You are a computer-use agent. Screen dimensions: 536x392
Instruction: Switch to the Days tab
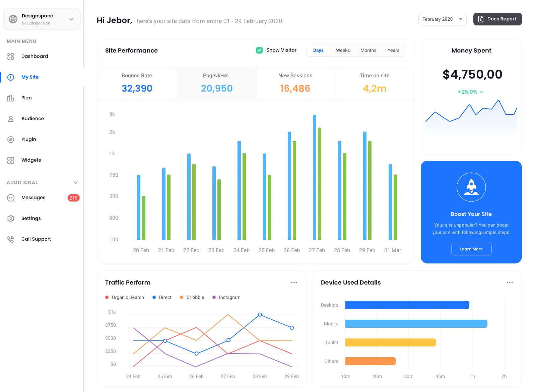tap(318, 50)
